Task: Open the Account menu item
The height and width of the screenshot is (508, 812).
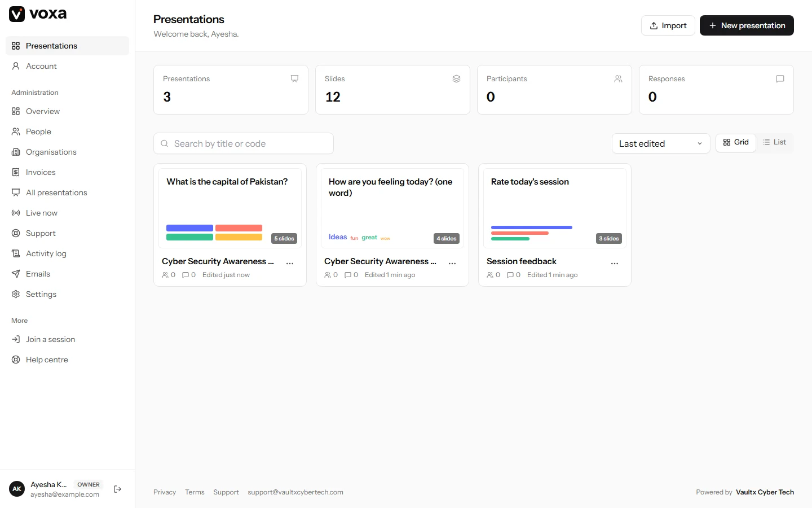Action: [x=67, y=66]
